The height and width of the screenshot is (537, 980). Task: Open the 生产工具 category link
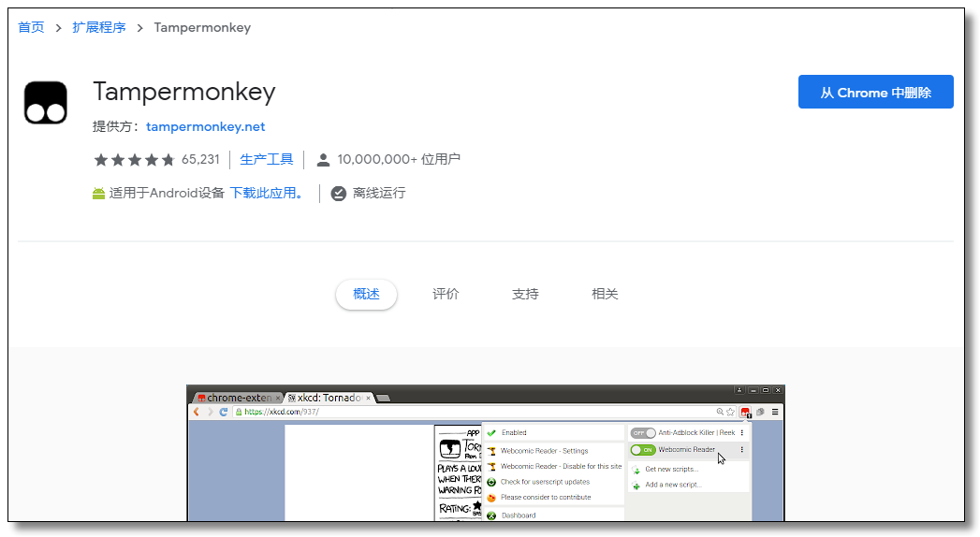(266, 160)
